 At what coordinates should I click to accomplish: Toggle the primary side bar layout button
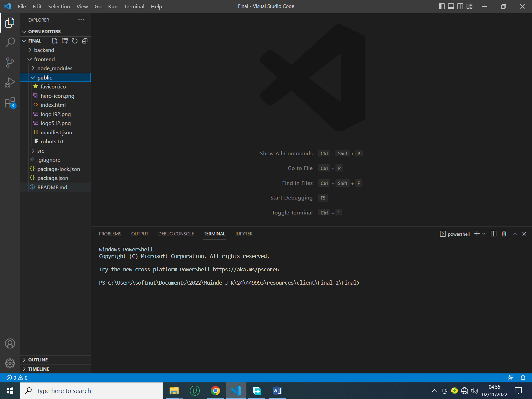coord(442,6)
